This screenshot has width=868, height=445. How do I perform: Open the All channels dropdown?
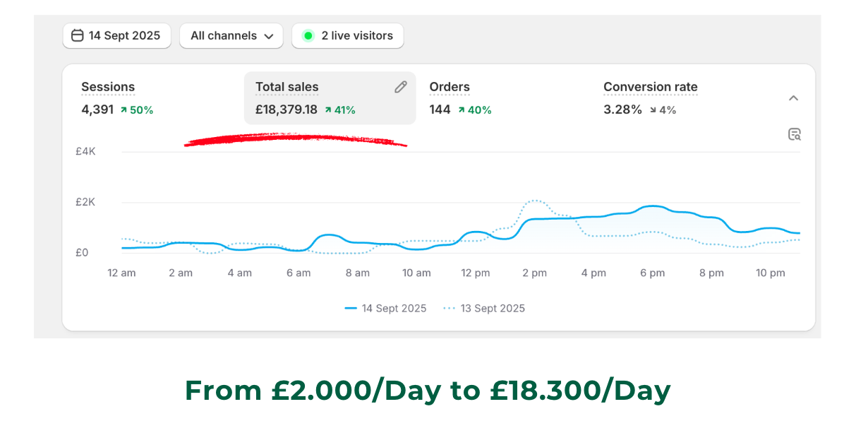231,35
